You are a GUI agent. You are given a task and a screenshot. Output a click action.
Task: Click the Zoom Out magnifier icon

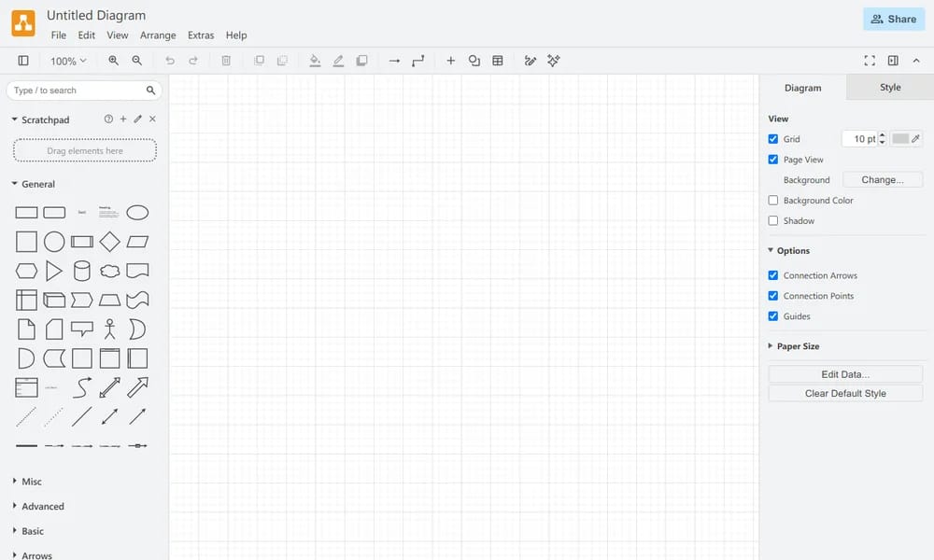pos(137,61)
